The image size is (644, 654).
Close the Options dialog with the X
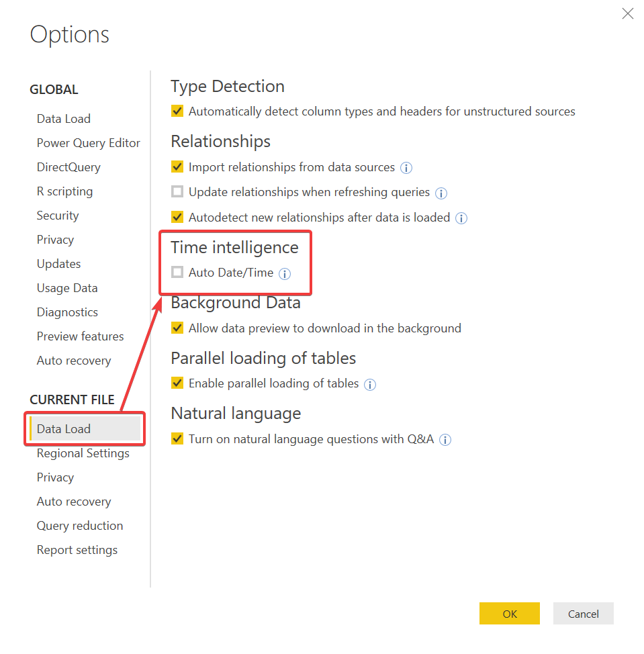[627, 13]
